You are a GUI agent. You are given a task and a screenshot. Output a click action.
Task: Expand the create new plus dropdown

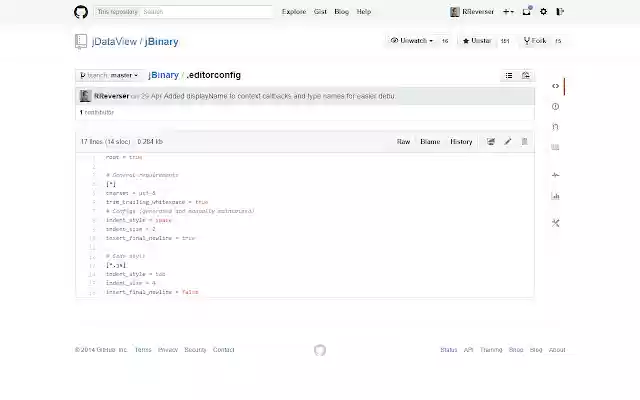[508, 12]
